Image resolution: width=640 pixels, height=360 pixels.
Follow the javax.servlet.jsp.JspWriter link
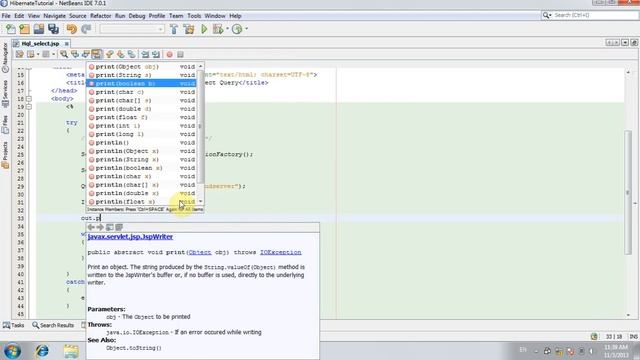click(x=130, y=237)
